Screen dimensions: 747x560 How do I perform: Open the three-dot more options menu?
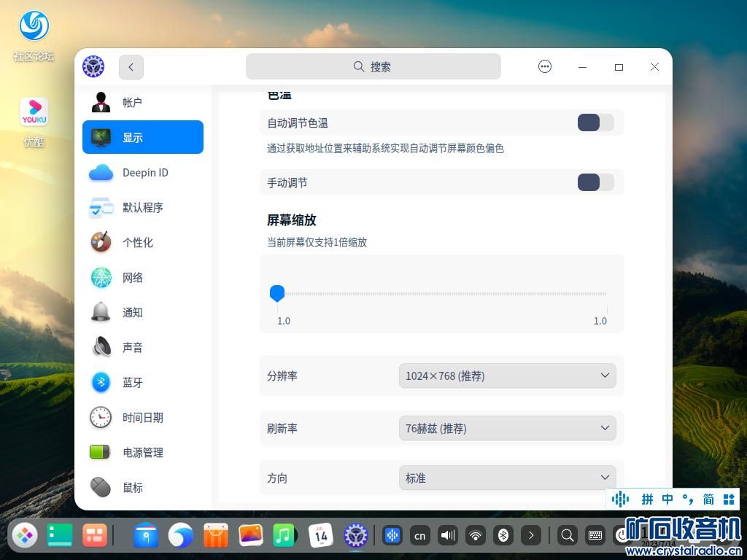[545, 67]
